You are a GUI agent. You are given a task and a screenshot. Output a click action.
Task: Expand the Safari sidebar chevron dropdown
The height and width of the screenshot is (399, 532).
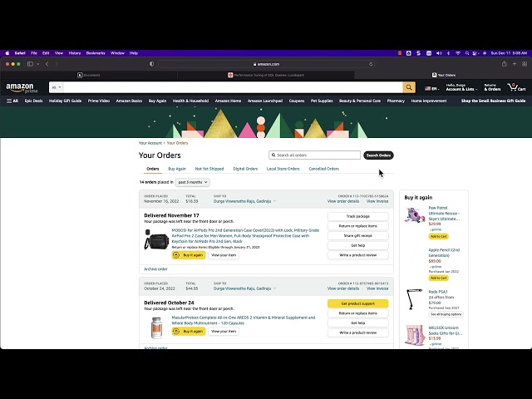pos(37,64)
